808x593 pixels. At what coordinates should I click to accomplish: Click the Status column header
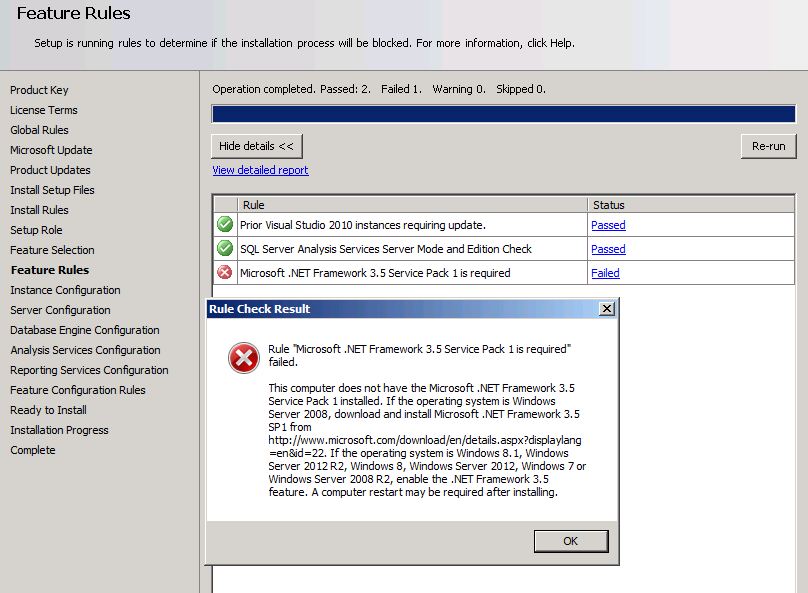[x=611, y=204]
